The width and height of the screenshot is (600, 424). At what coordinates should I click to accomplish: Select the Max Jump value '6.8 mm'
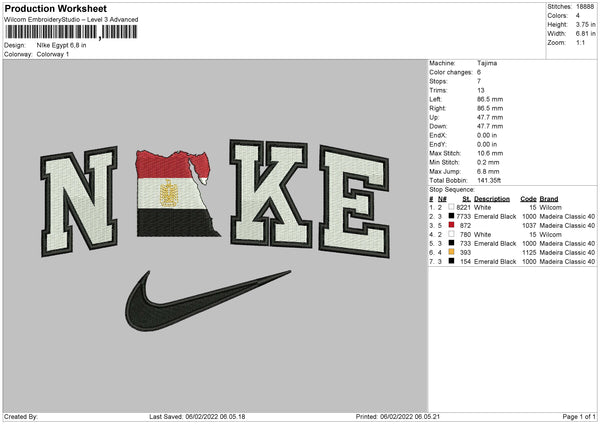coord(488,171)
